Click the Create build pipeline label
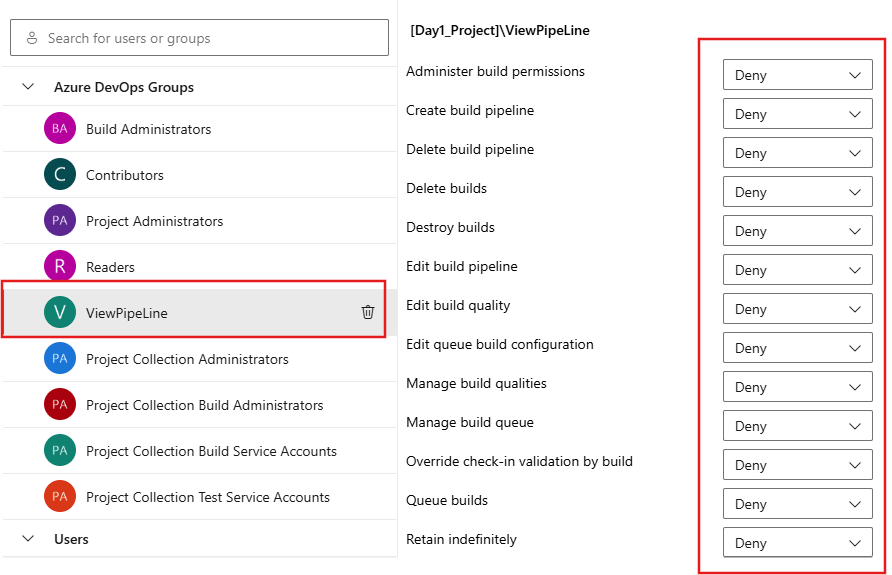This screenshot has height=575, width=892. [x=470, y=110]
